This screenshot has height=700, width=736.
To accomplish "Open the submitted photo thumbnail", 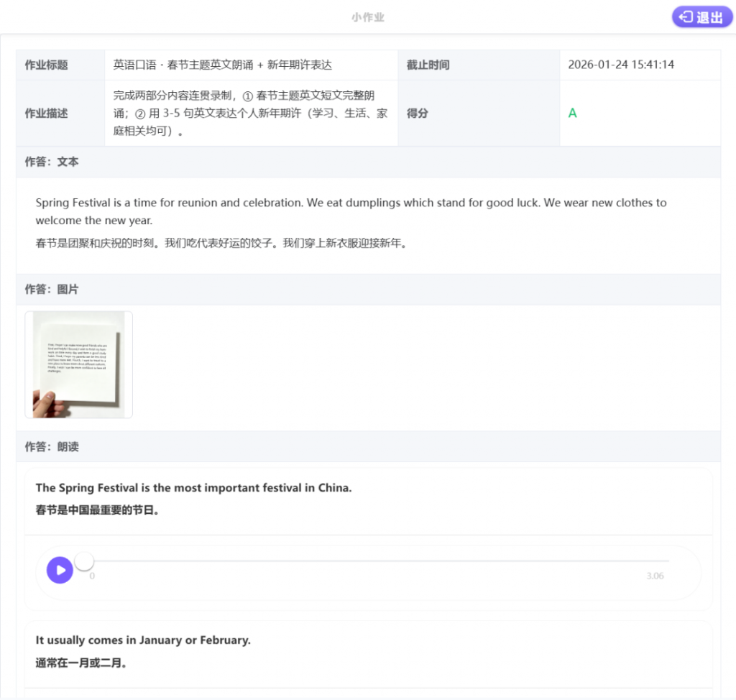I will click(79, 364).
